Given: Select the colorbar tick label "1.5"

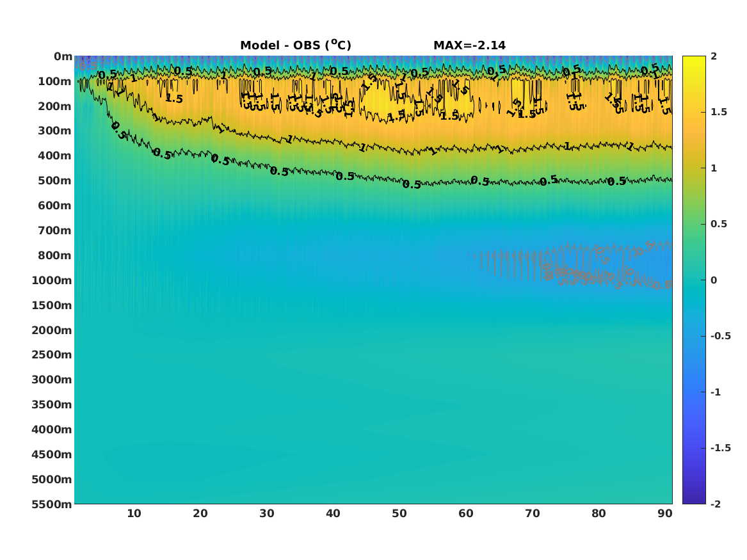Looking at the screenshot, I should coord(719,112).
